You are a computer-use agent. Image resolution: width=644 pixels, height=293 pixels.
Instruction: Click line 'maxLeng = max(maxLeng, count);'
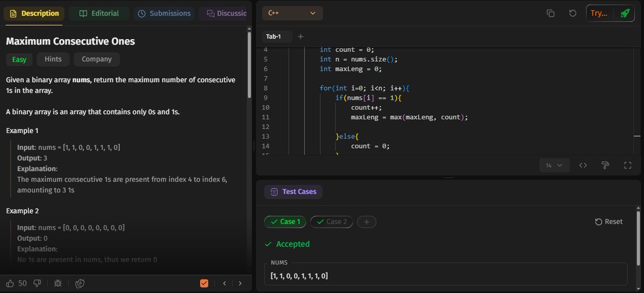point(409,117)
